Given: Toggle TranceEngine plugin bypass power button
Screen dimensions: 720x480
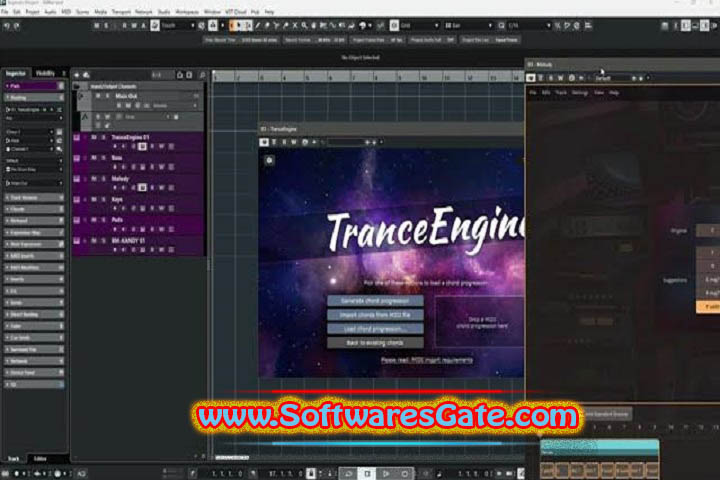Looking at the screenshot, I should point(264,142).
